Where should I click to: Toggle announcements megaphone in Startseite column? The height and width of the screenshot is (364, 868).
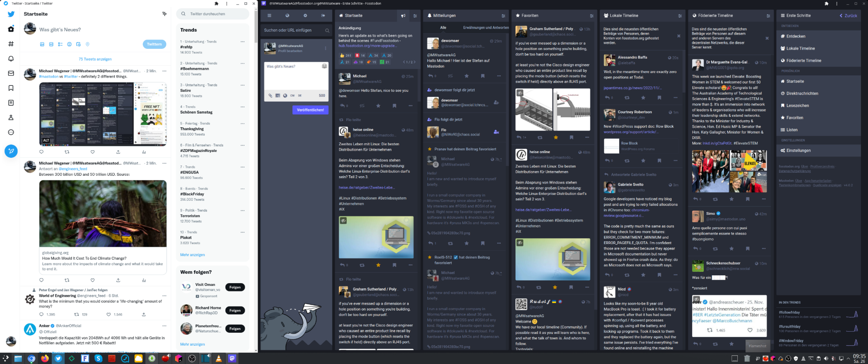pyautogui.click(x=403, y=16)
